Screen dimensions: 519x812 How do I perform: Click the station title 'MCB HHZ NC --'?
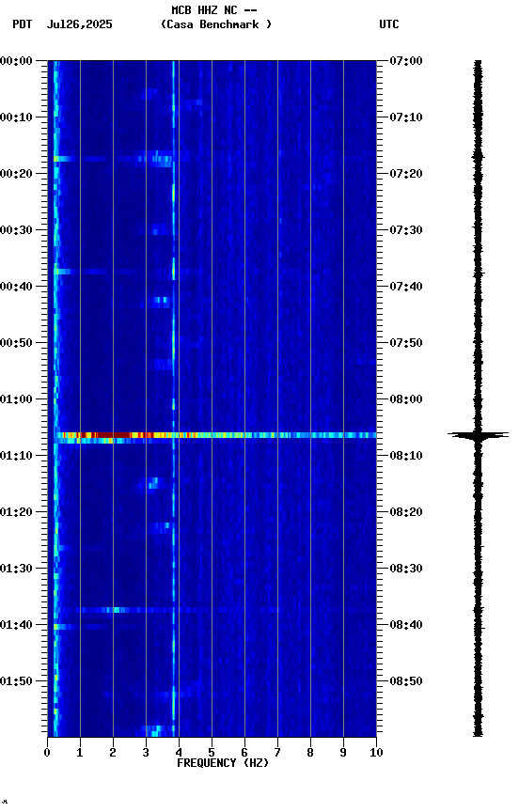pyautogui.click(x=214, y=10)
